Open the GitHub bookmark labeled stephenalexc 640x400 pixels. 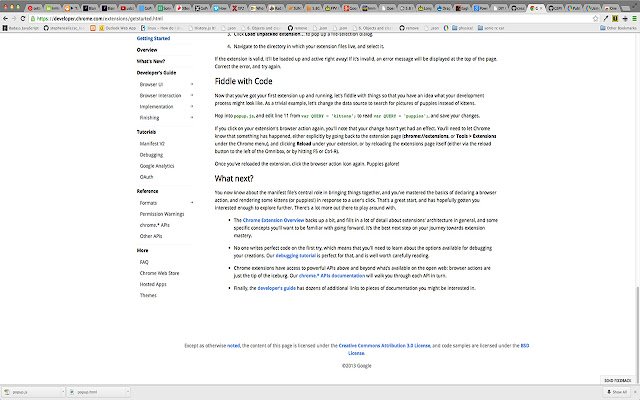pos(65,28)
